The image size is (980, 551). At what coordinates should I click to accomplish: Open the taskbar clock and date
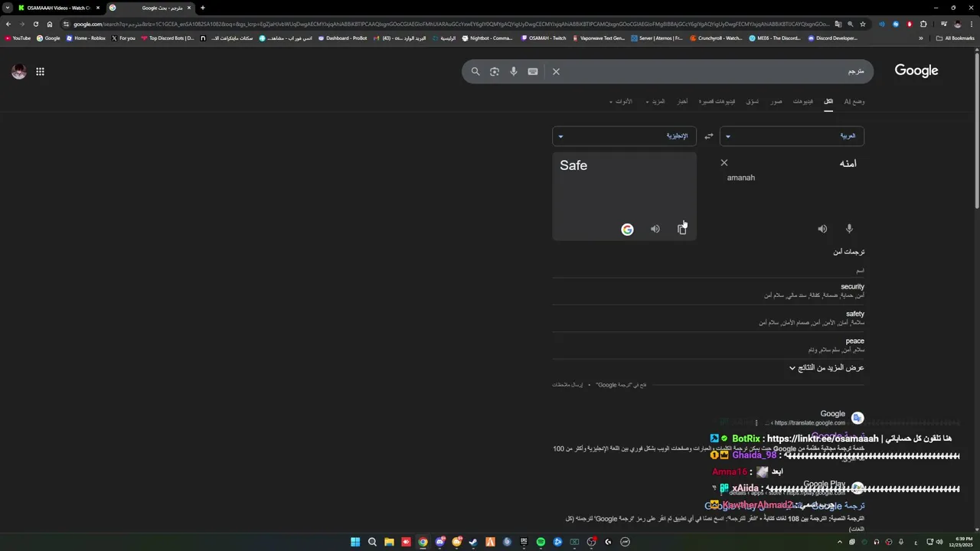tap(960, 542)
